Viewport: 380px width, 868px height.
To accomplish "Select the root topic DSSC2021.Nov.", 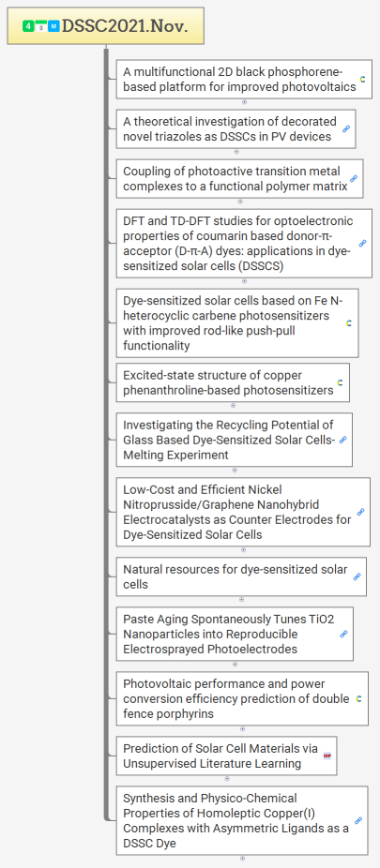I will click(106, 25).
